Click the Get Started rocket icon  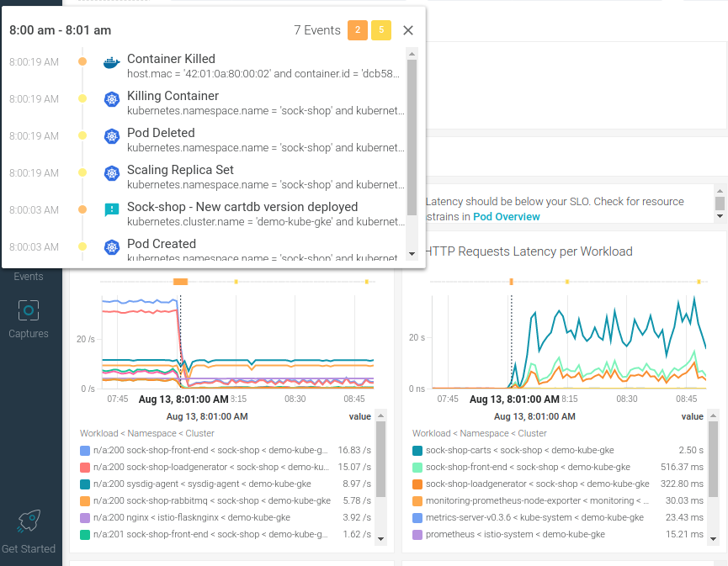click(28, 521)
